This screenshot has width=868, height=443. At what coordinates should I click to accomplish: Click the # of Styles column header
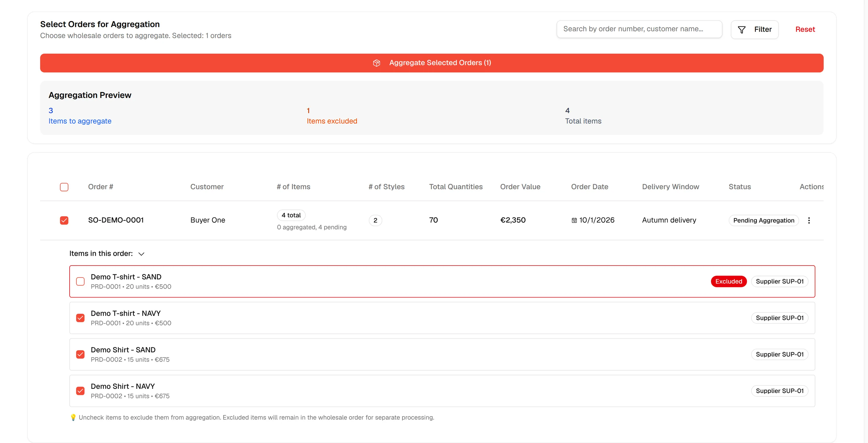386,186
